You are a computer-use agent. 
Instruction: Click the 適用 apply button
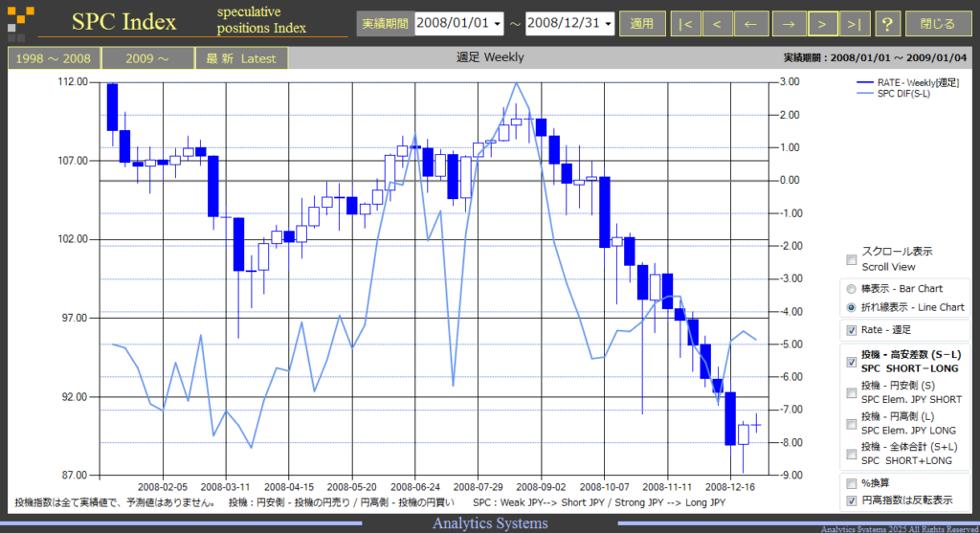(642, 24)
